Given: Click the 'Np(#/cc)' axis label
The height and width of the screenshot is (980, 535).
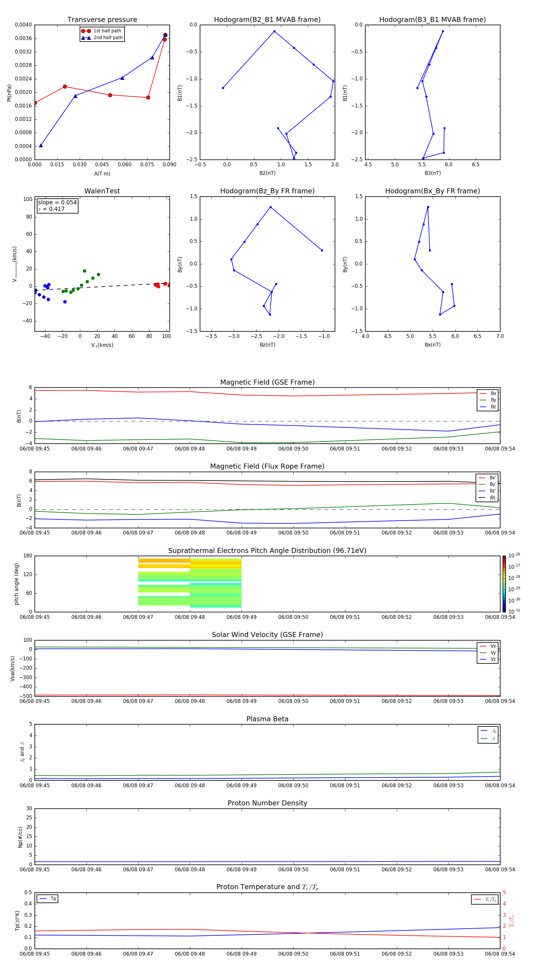Looking at the screenshot, I should point(20,837).
